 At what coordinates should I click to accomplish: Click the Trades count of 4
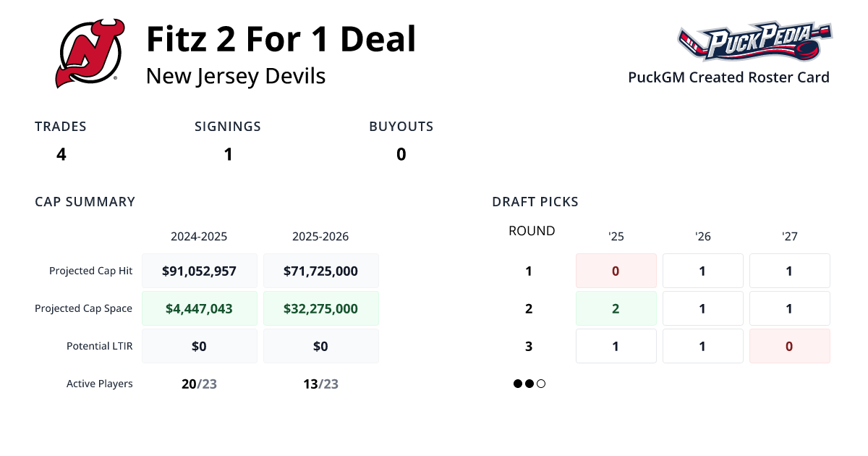click(x=61, y=154)
